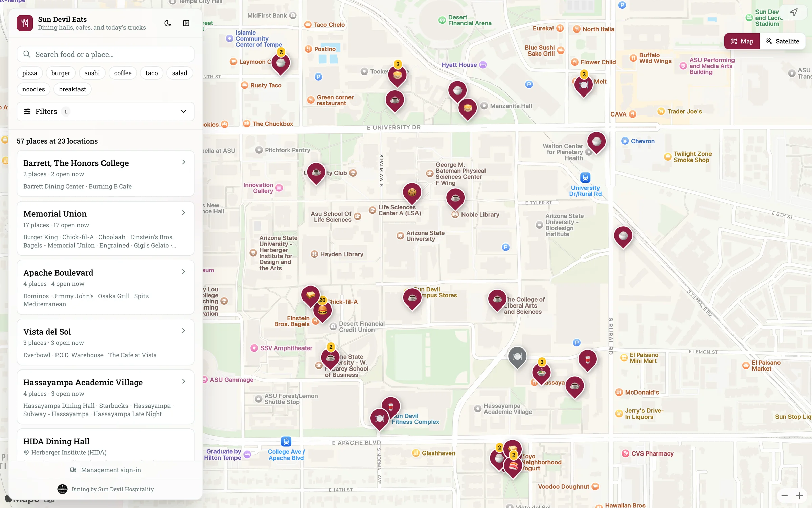Select the coffee quick-search chip
This screenshot has height=508, width=812.
coord(123,73)
